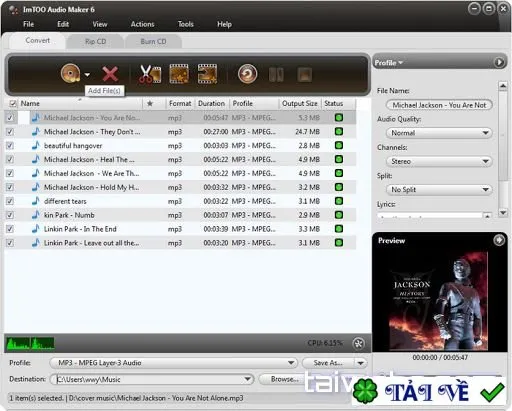The width and height of the screenshot is (512, 411).
Task: Click the Pause toolbar icon
Action: [x=276, y=74]
